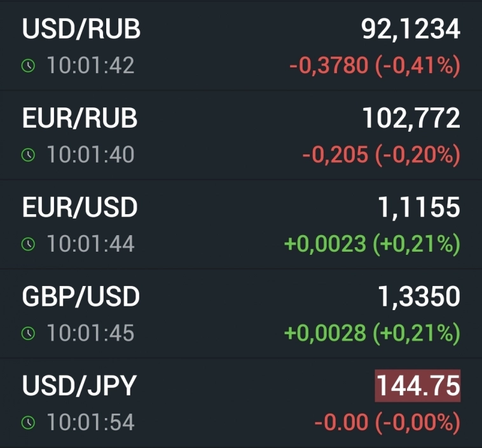Image resolution: width=482 pixels, height=448 pixels.
Task: Click the red change -0,3780 (-0,41%)
Action: [x=374, y=65]
